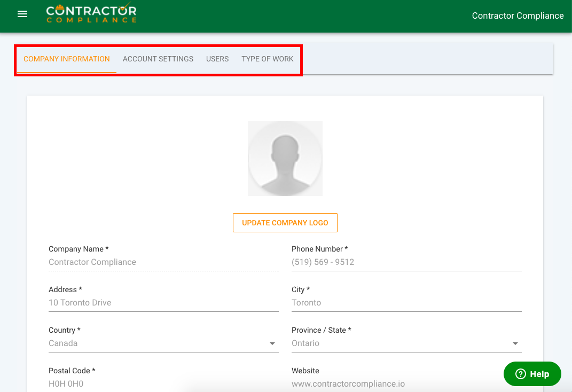Screen dimensions: 572x392
Task: Click the Contractor Compliance logo
Action: 91,14
